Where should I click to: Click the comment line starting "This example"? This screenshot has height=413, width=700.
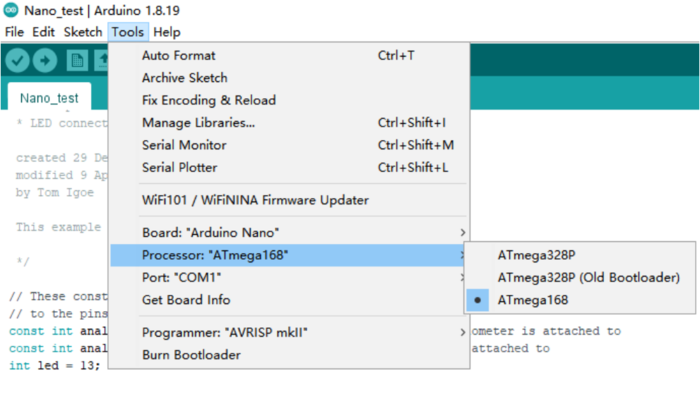tap(58, 227)
